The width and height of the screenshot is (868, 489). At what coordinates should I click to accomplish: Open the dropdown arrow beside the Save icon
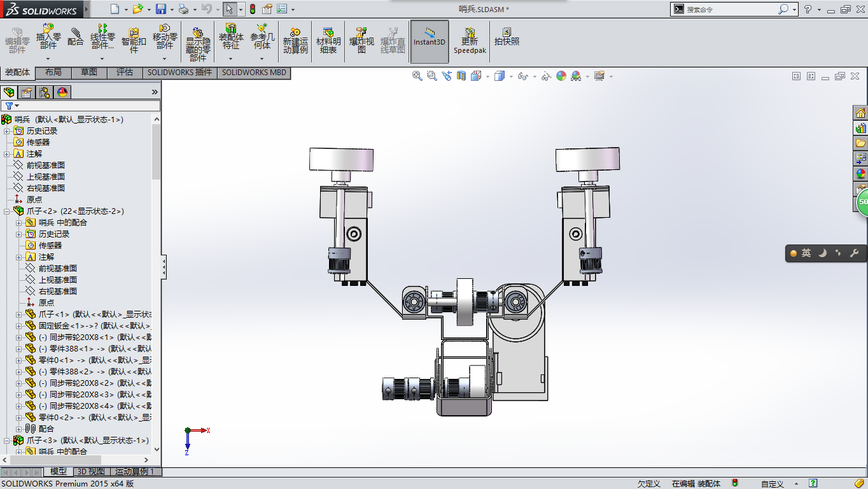pos(171,10)
